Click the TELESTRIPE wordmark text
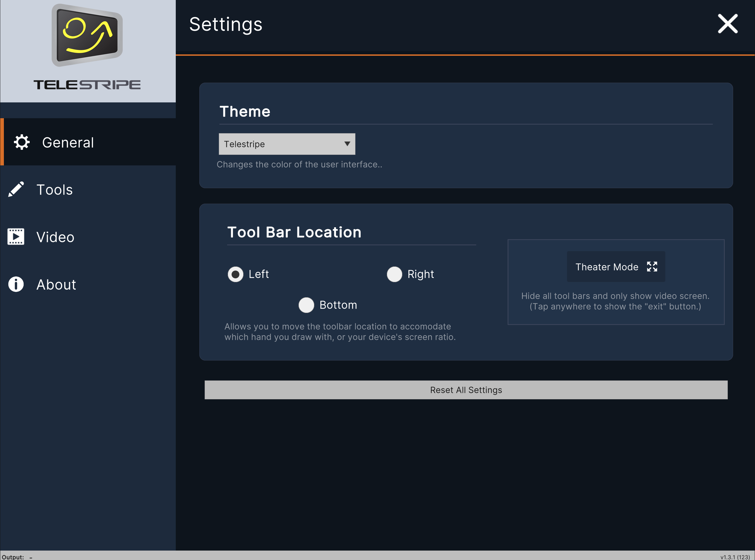 coord(87,85)
